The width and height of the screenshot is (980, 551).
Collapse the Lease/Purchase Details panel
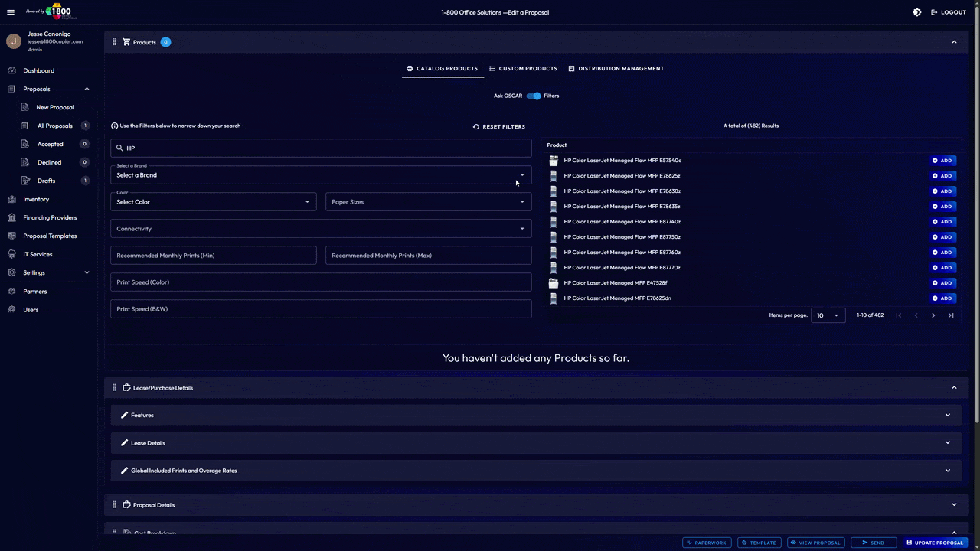point(954,388)
